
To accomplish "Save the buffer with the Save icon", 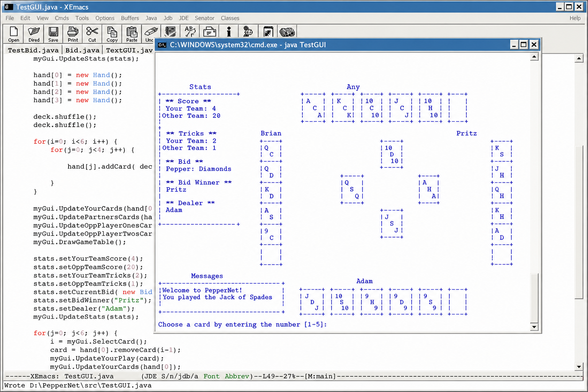I will coord(53,34).
